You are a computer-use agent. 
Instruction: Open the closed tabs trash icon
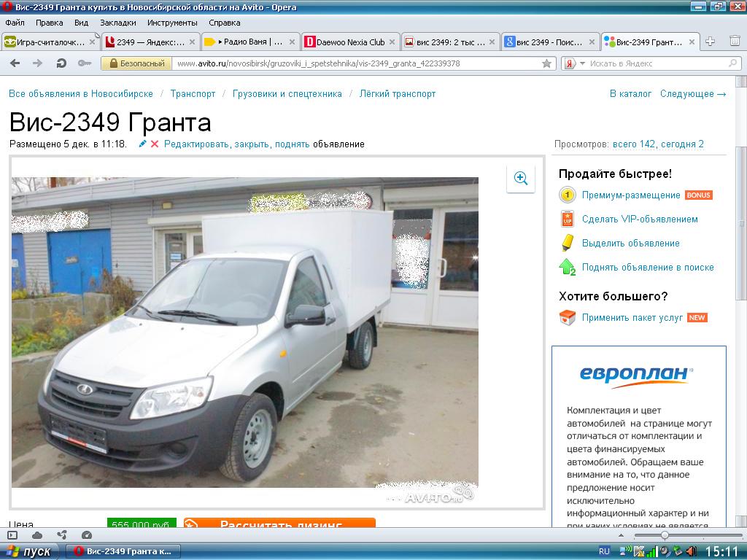pyautogui.click(x=735, y=42)
